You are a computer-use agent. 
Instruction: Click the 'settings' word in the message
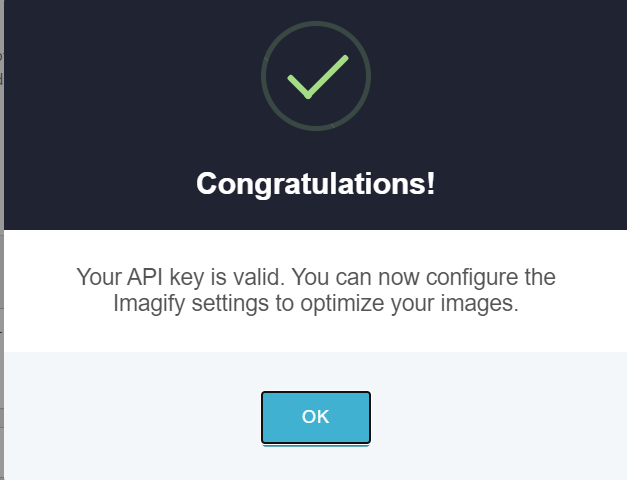[230, 303]
